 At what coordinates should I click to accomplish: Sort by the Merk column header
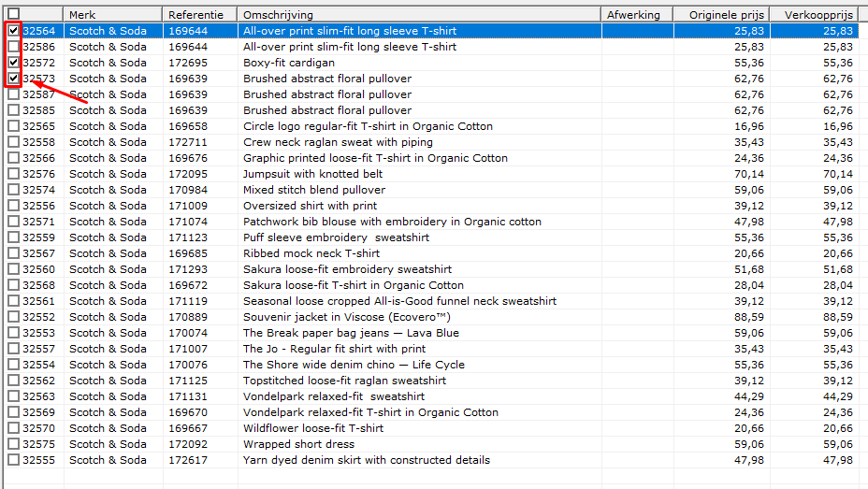113,15
